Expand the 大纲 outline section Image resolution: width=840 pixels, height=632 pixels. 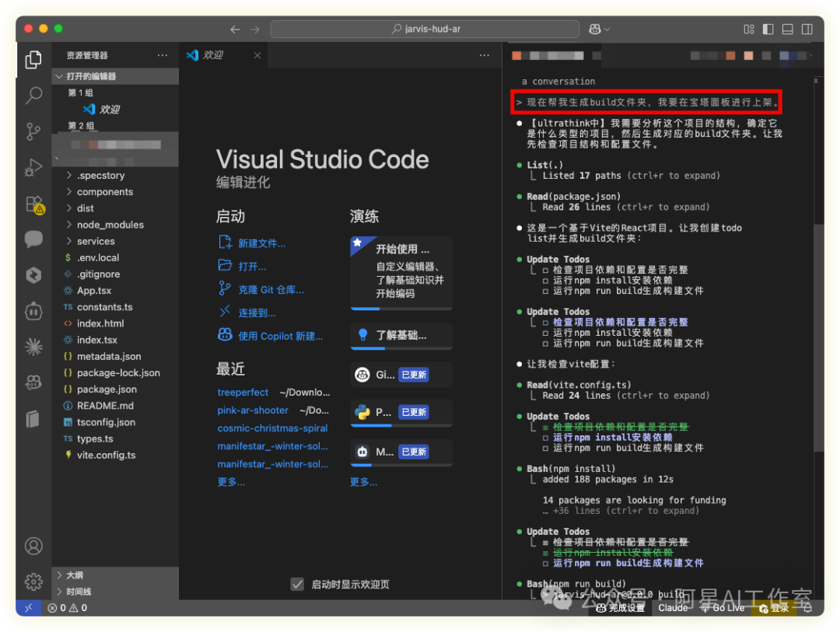pyautogui.click(x=75, y=575)
